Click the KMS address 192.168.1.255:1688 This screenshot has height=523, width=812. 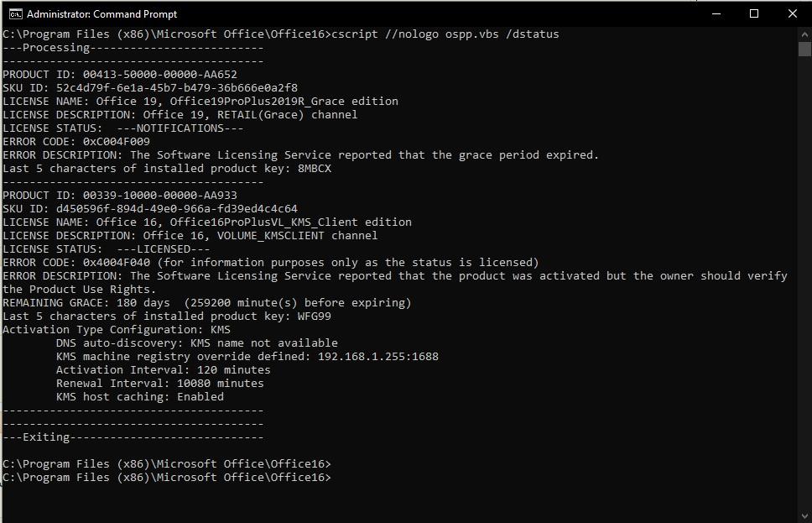tap(378, 357)
